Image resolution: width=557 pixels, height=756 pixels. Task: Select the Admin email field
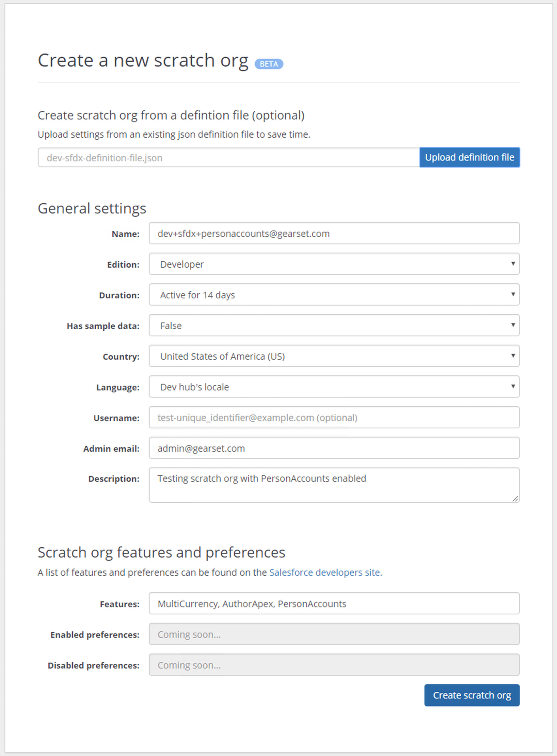[334, 448]
